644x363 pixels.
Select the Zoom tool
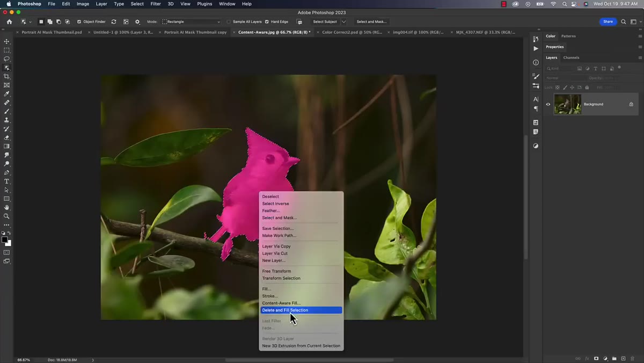(x=6, y=216)
